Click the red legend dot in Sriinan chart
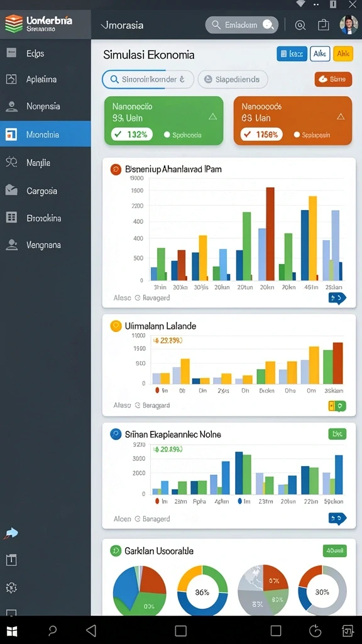362x644 pixels. (157, 501)
